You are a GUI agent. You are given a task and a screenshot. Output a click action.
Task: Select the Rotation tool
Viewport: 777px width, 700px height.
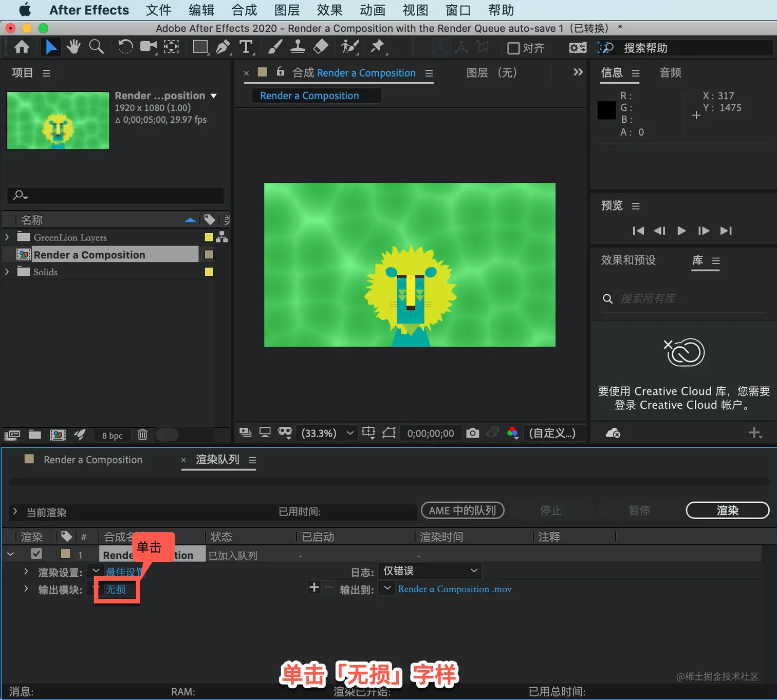coord(125,47)
